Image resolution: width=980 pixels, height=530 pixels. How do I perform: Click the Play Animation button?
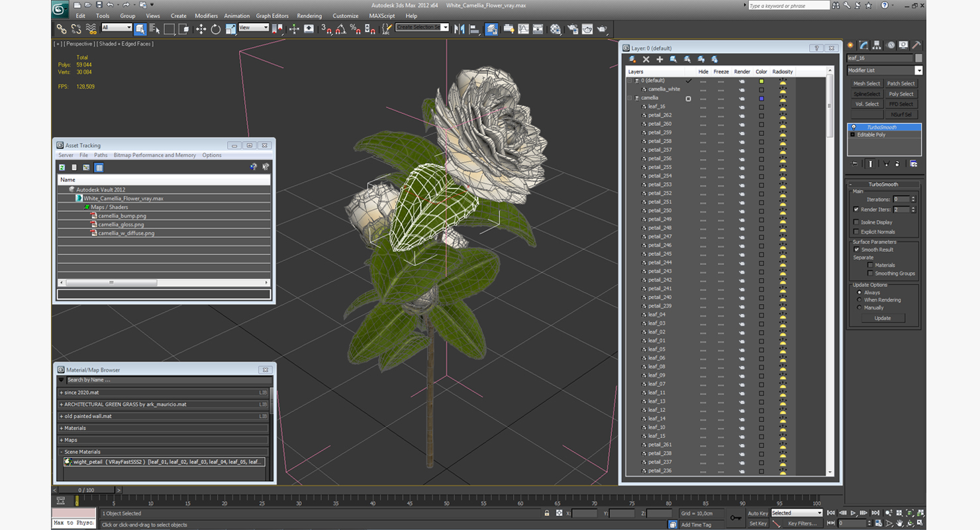coord(854,513)
